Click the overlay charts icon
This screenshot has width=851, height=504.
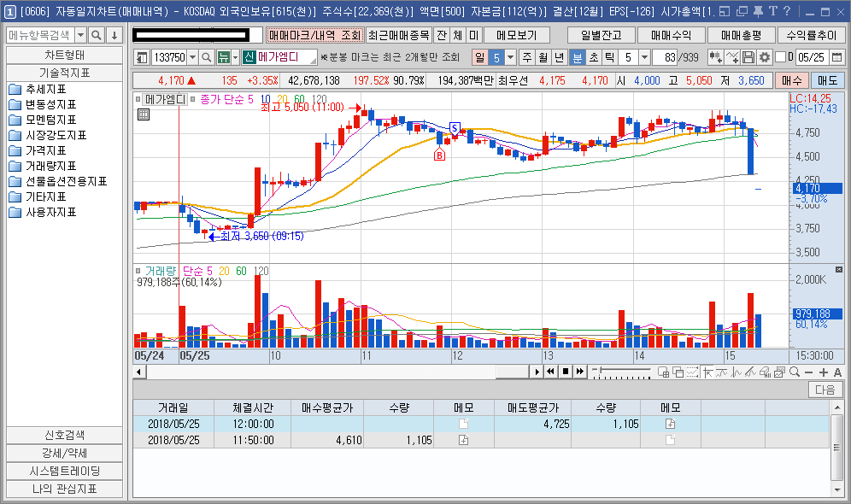(678, 372)
